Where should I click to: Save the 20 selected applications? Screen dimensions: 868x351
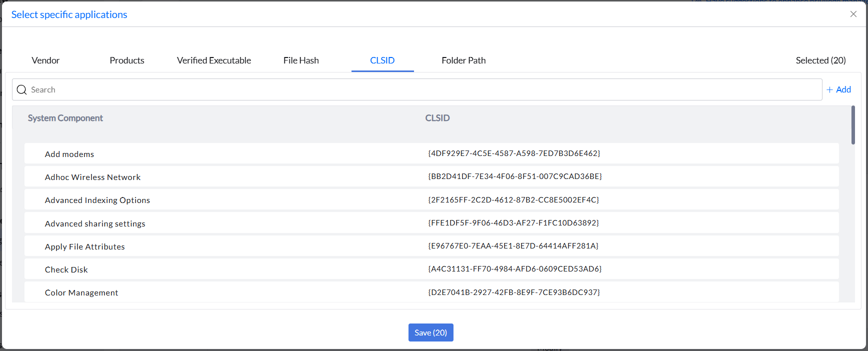tap(431, 332)
